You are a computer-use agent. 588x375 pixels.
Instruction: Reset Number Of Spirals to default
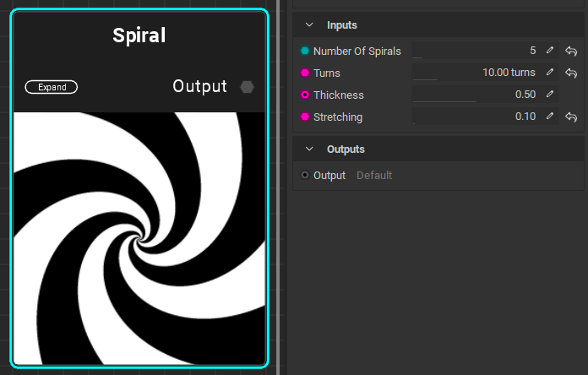(571, 51)
